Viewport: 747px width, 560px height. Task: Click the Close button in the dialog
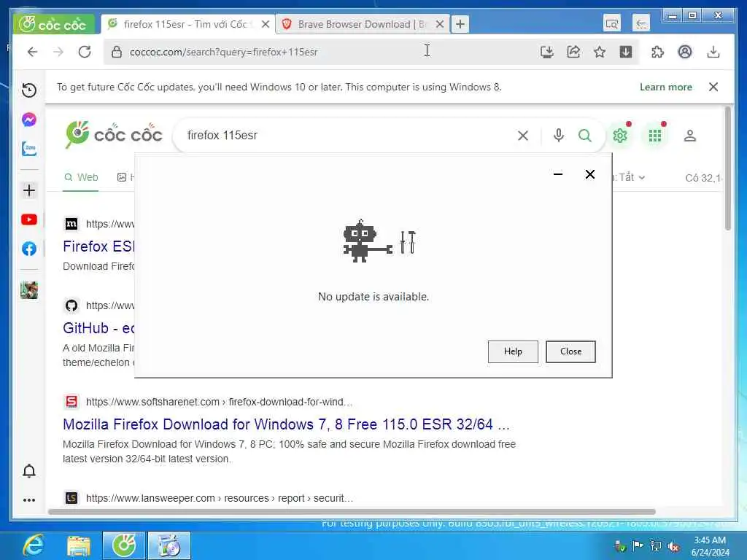[x=570, y=351]
